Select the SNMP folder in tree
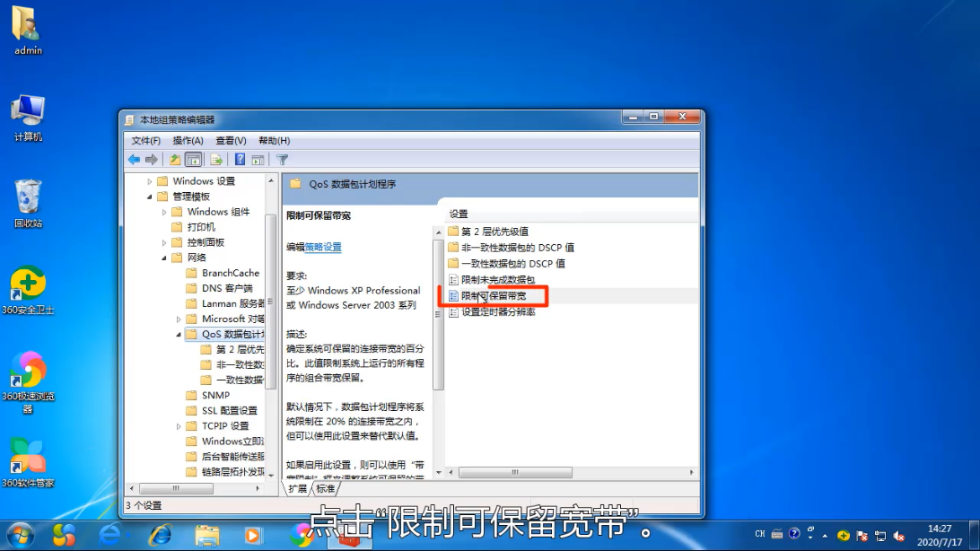Image resolution: width=980 pixels, height=551 pixels. 215,395
